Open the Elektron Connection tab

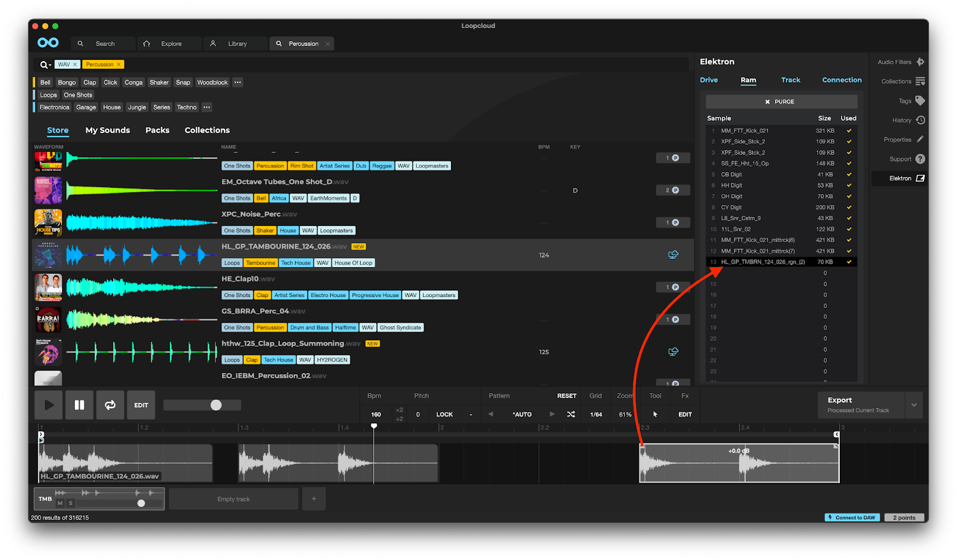[842, 80]
